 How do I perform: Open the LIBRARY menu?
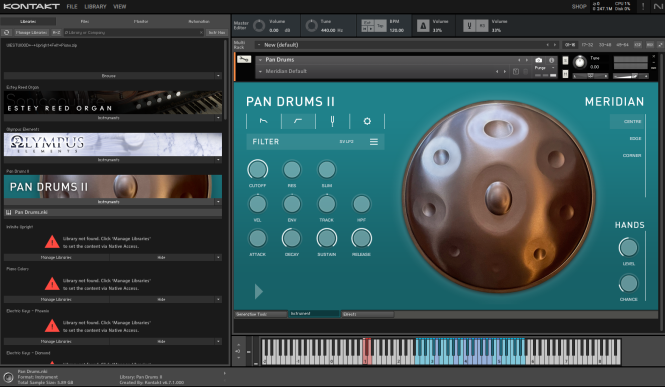[95, 6]
